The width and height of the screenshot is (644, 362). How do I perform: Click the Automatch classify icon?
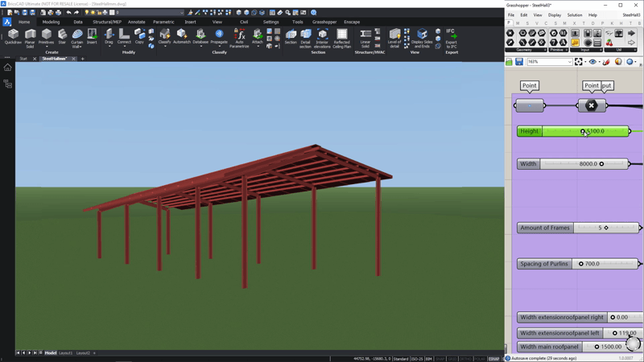(182, 36)
